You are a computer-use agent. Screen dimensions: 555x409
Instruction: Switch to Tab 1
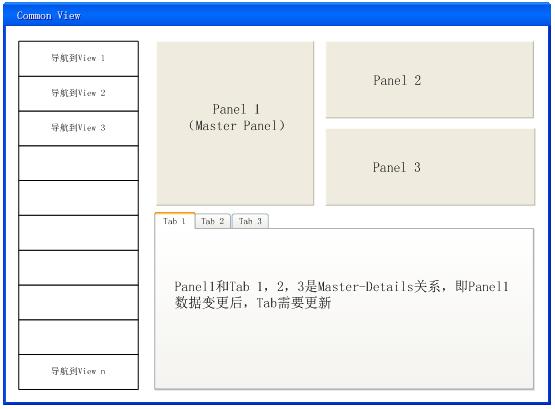(x=174, y=221)
